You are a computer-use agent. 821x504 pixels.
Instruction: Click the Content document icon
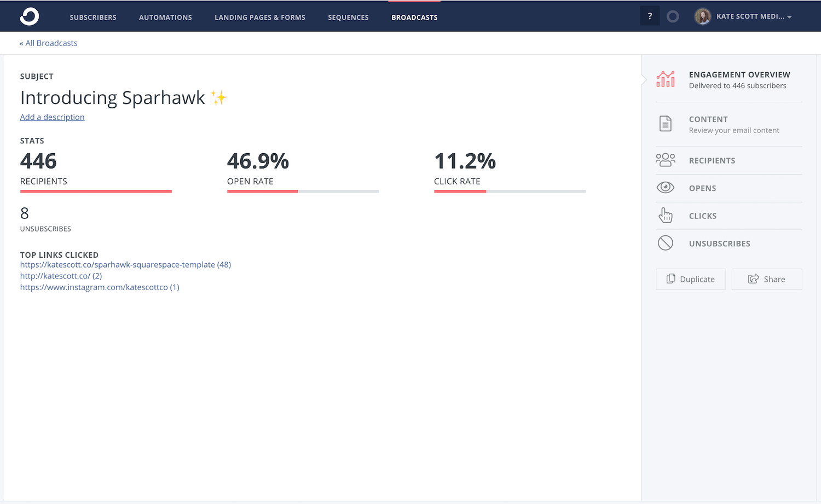(666, 124)
